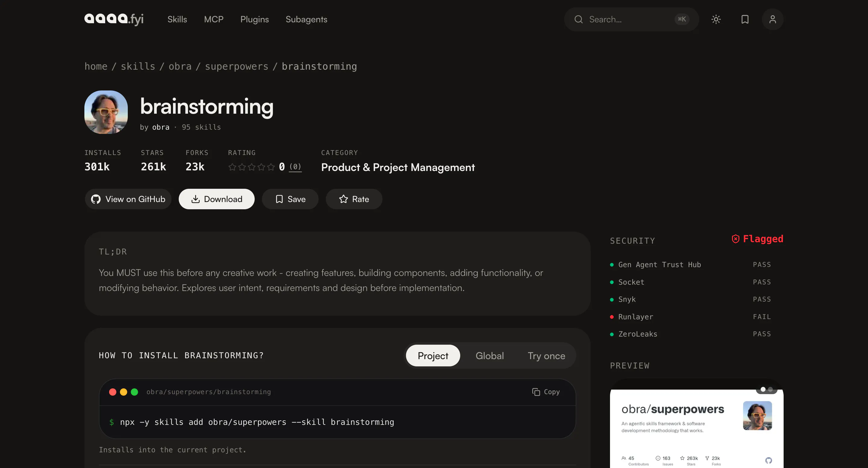
Task: Click the GitHub icon in preview card
Action: click(768, 460)
